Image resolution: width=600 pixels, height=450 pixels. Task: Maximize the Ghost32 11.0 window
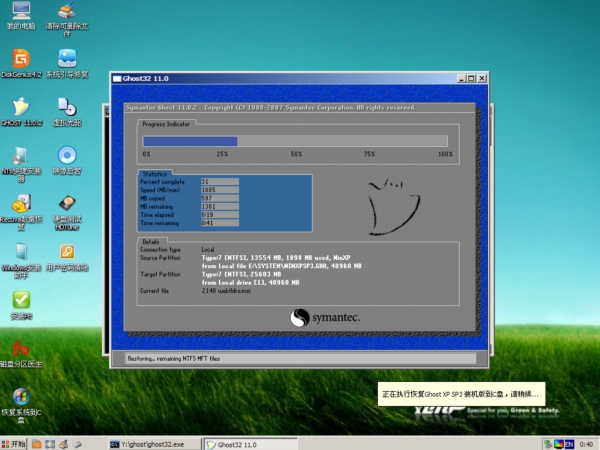coord(471,78)
